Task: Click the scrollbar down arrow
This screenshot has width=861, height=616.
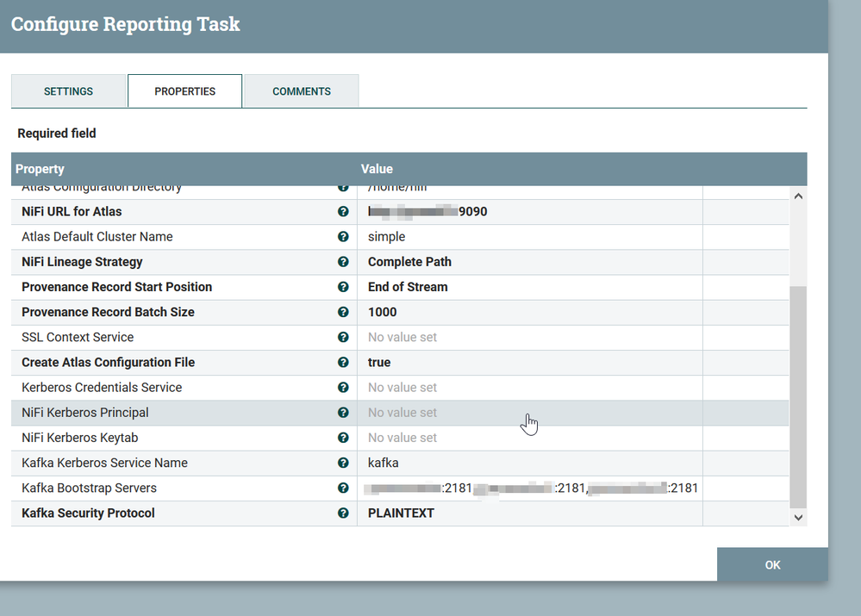Action: pyautogui.click(x=797, y=517)
